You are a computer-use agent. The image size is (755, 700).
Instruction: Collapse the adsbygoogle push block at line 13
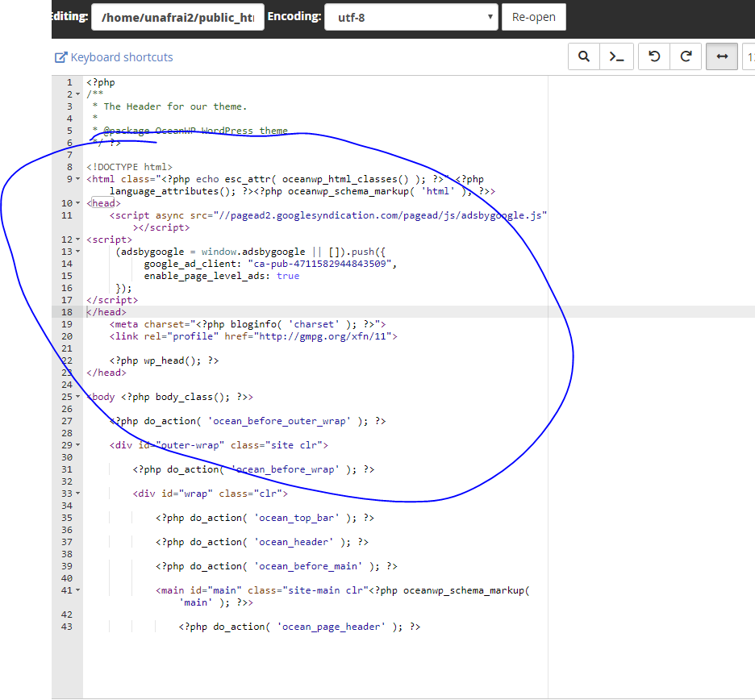[x=76, y=251]
